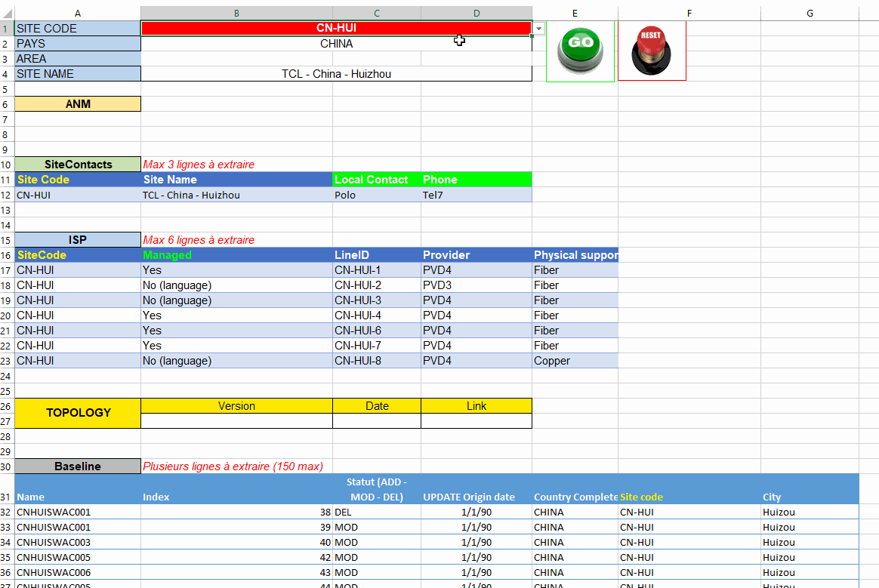Select the empty cell under Version
879x588 pixels.
(236, 421)
